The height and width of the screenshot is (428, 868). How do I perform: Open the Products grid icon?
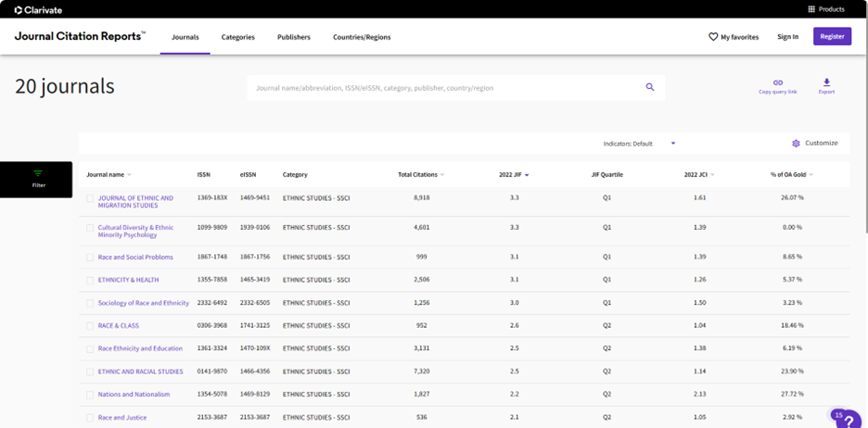coord(811,9)
